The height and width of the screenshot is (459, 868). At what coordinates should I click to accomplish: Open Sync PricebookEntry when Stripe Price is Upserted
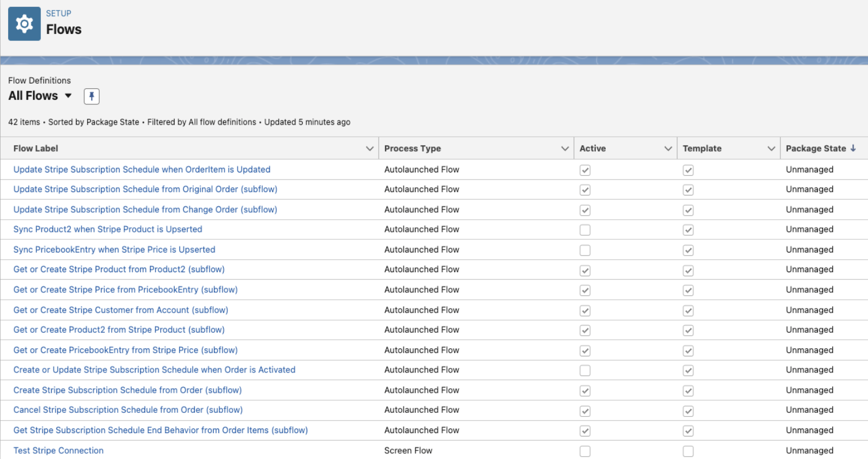coord(114,250)
